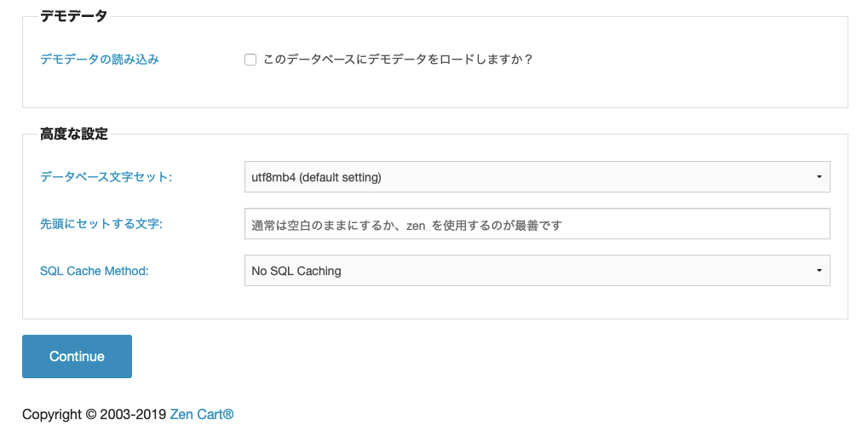Select the 'No SQL Caching' option text

(x=296, y=271)
